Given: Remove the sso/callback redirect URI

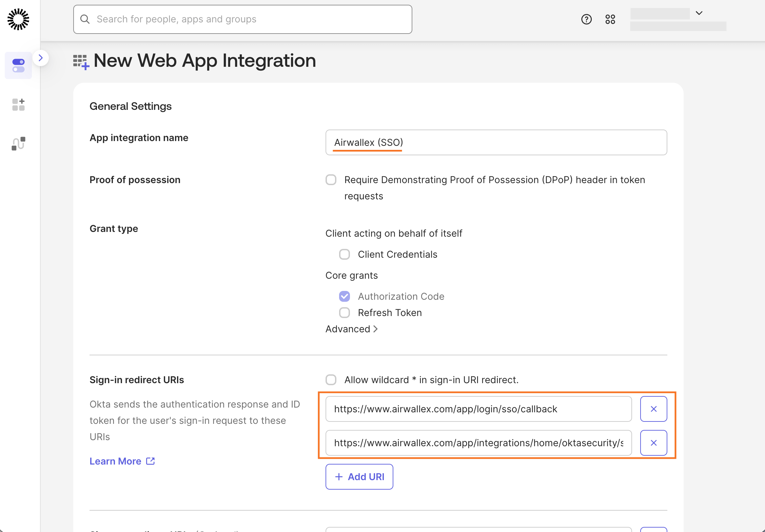Looking at the screenshot, I should [x=653, y=409].
